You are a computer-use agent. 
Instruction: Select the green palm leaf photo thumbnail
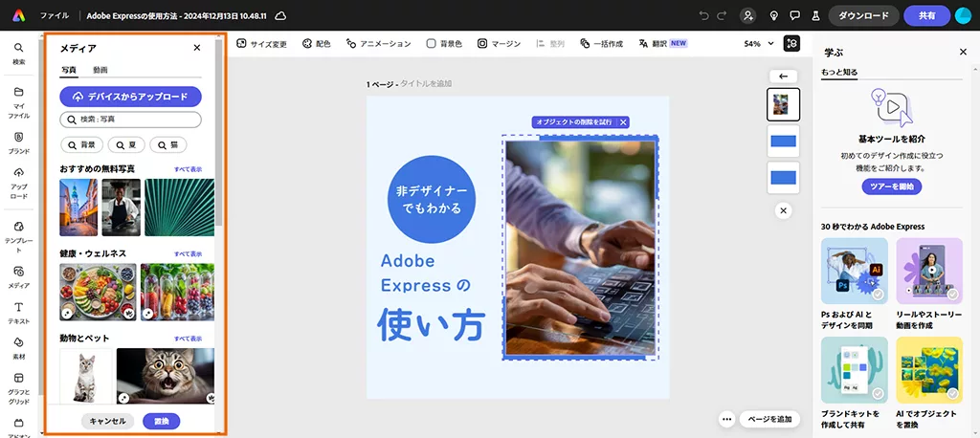179,208
